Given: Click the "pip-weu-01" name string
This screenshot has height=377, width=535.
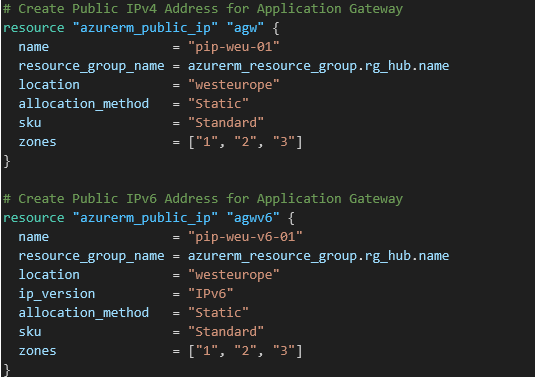Looking at the screenshot, I should tap(234, 47).
